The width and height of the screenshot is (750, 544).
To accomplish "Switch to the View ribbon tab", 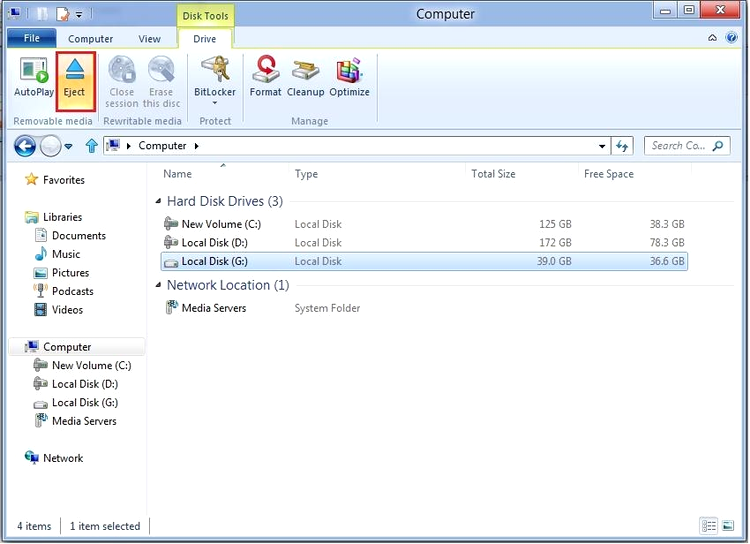I will tap(149, 39).
